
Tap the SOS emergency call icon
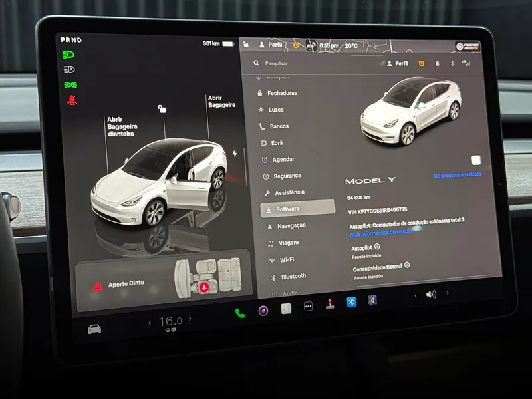tap(311, 45)
